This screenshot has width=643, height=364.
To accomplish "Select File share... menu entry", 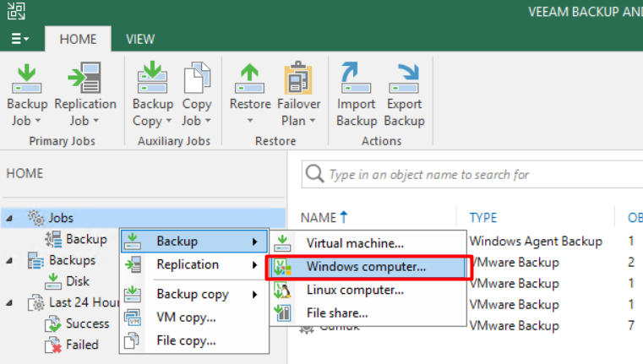I will coord(337,312).
